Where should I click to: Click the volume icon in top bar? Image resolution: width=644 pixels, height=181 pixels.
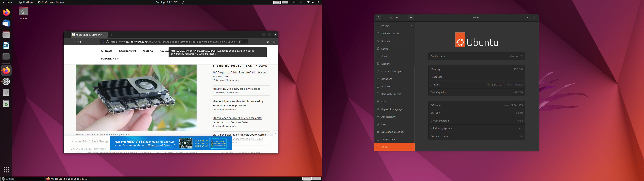[x=313, y=2]
